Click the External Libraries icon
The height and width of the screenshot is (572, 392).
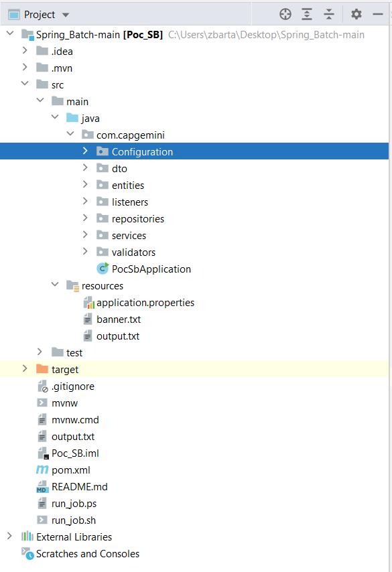tap(27, 537)
